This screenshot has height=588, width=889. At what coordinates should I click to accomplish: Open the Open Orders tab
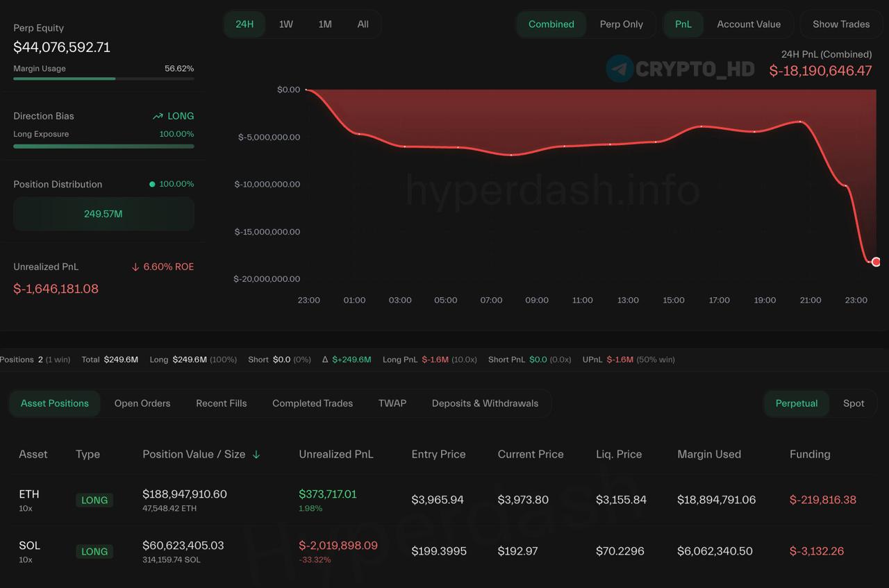tap(142, 403)
